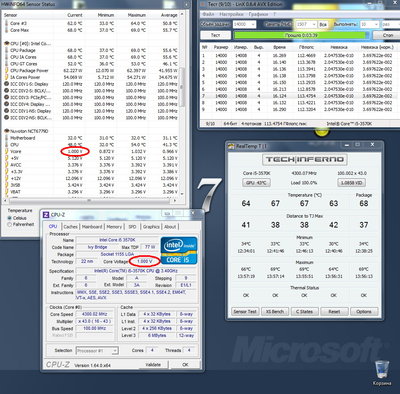This screenshot has width=400, height=394.
Task: Click the Nuvoton NCT6779D chip icon
Action: 6,131
